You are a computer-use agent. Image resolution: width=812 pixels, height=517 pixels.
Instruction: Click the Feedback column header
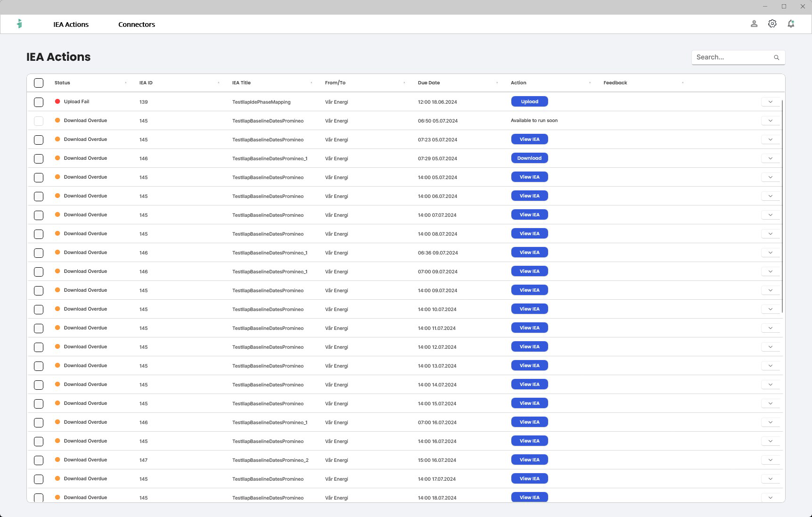coord(615,83)
